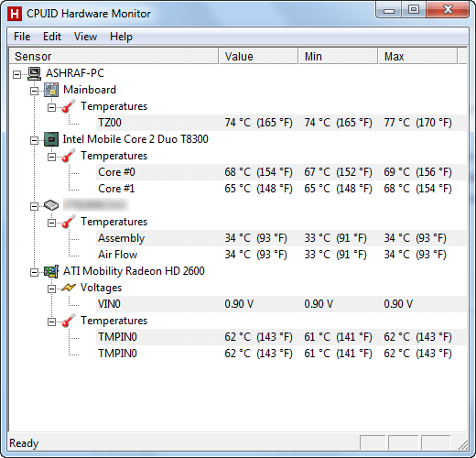Select the Air Flow sensor row
This screenshot has height=458, width=476.
tap(281, 255)
